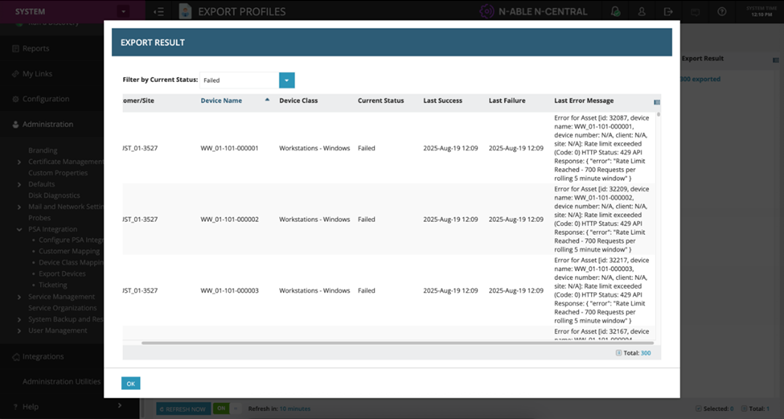Click the help question mark icon in header
The height and width of the screenshot is (419, 784).
tap(722, 12)
